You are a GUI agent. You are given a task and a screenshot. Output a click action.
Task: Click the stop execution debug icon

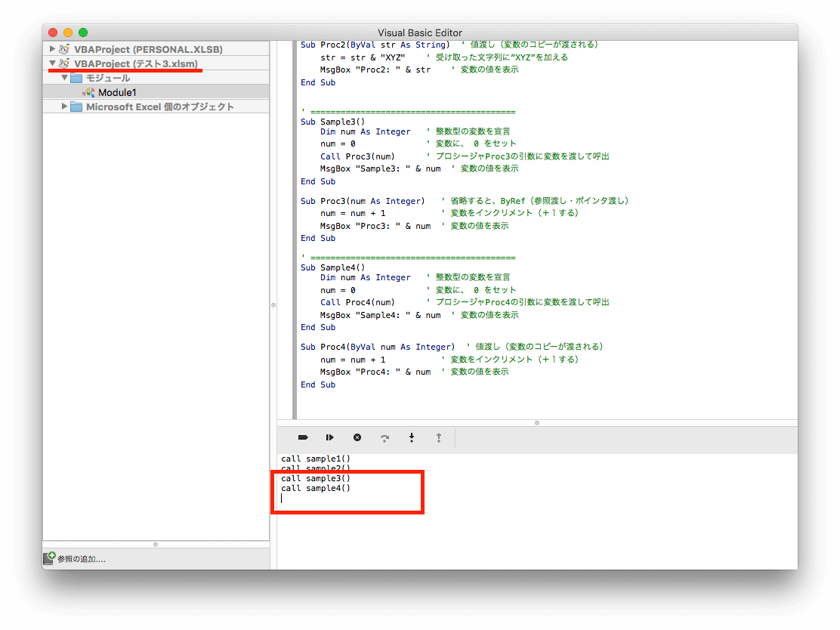tap(357, 437)
